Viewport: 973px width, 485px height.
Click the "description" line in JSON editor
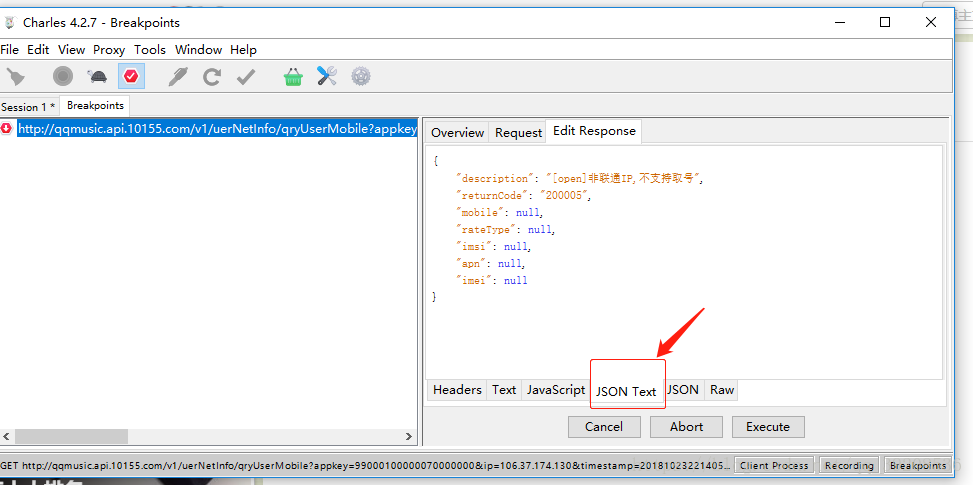click(x=580, y=179)
